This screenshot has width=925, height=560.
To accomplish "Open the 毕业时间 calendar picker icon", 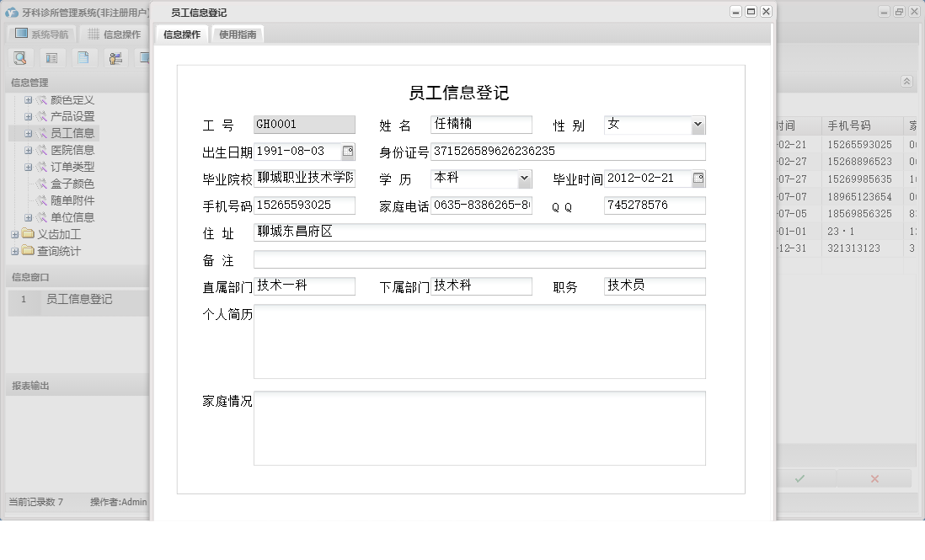I will 698,179.
